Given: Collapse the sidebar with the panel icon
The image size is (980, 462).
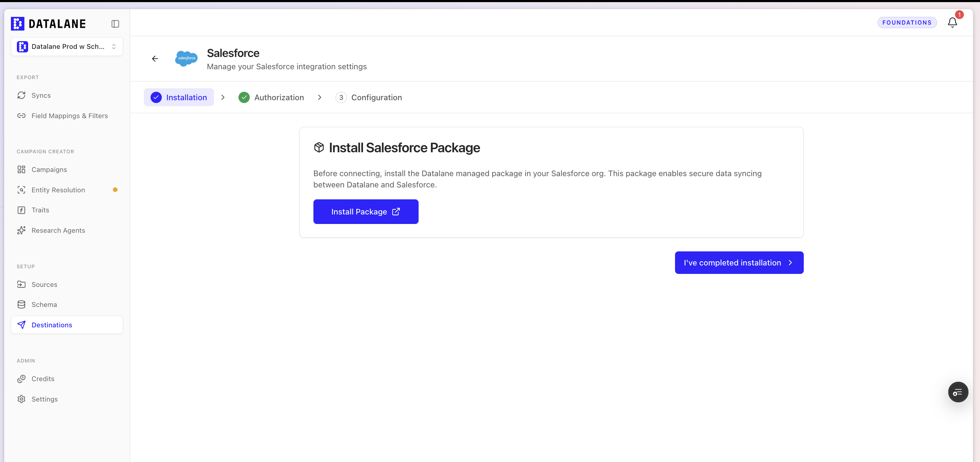Looking at the screenshot, I should click(x=115, y=24).
